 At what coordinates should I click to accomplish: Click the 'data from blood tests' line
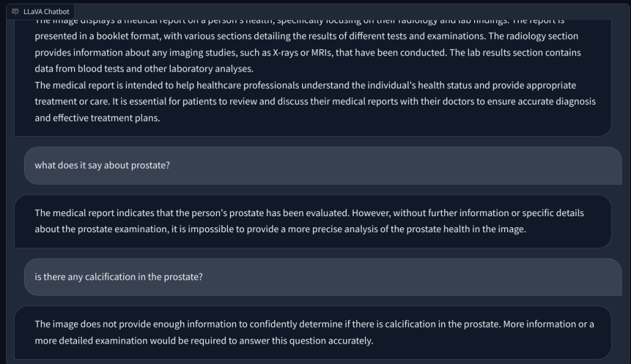coord(144,69)
